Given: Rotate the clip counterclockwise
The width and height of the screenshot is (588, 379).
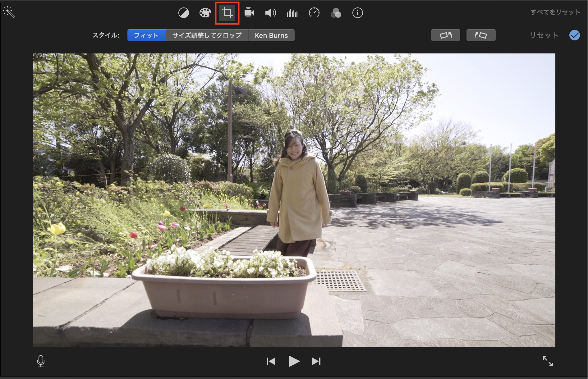Looking at the screenshot, I should 446,35.
